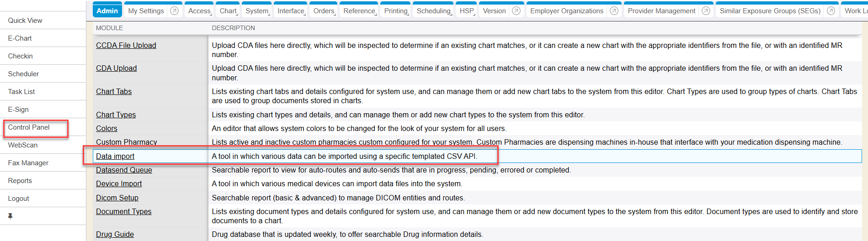Open My Settings pop-out arrow icon
The width and height of the screenshot is (868, 241).
click(174, 11)
